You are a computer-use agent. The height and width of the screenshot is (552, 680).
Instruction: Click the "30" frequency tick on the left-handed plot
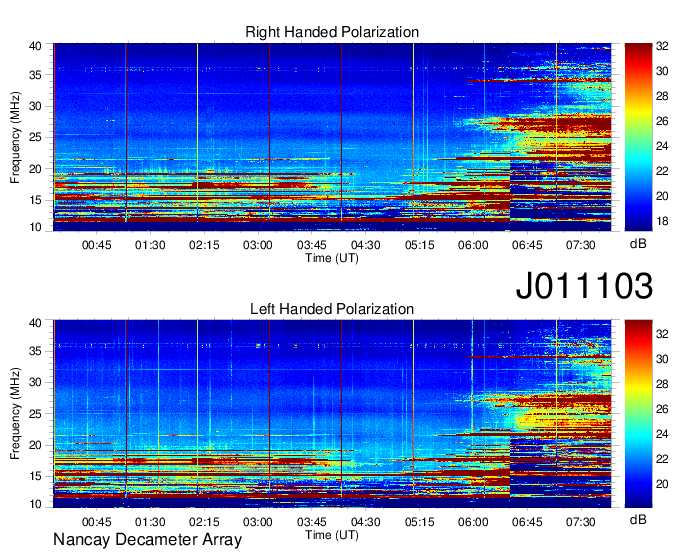coord(36,382)
